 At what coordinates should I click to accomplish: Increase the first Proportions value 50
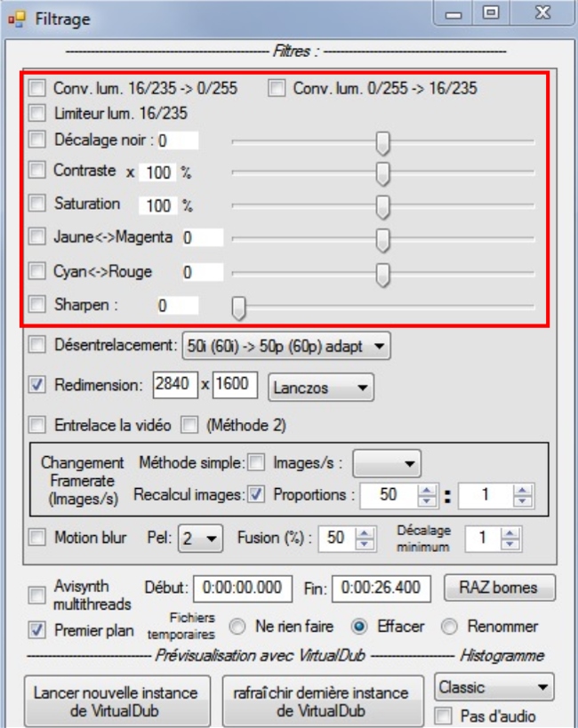427,490
